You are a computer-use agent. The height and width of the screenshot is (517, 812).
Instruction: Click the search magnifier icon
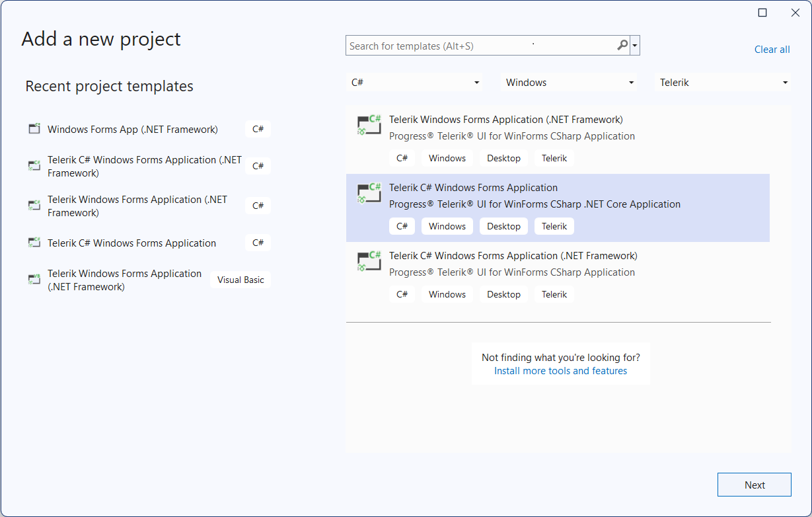pos(622,46)
